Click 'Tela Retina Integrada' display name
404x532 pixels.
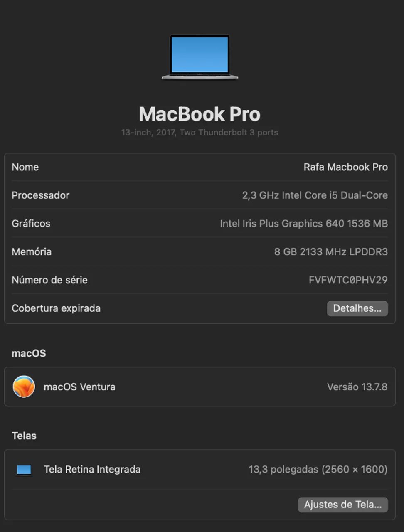tap(92, 470)
